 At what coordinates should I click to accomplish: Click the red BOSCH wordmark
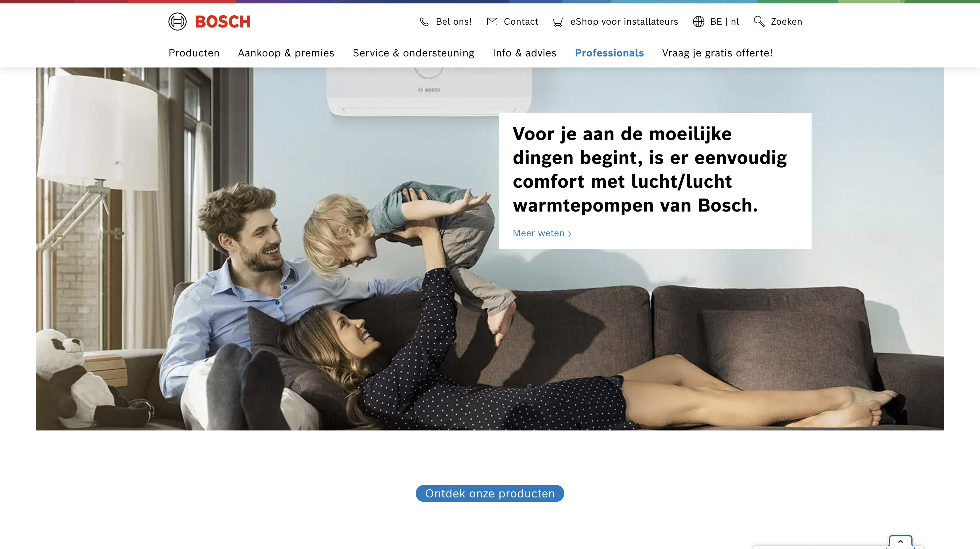pos(223,22)
